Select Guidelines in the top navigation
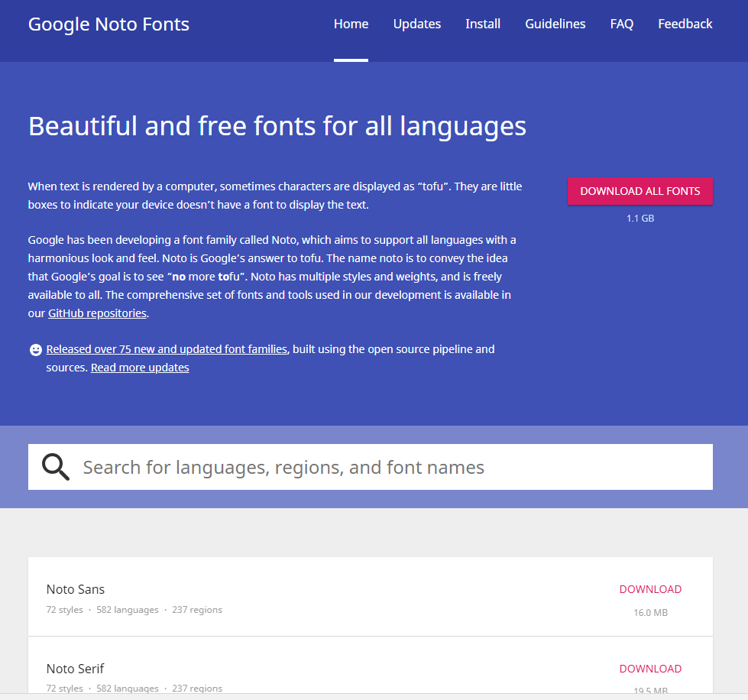This screenshot has height=700, width=748. click(555, 24)
